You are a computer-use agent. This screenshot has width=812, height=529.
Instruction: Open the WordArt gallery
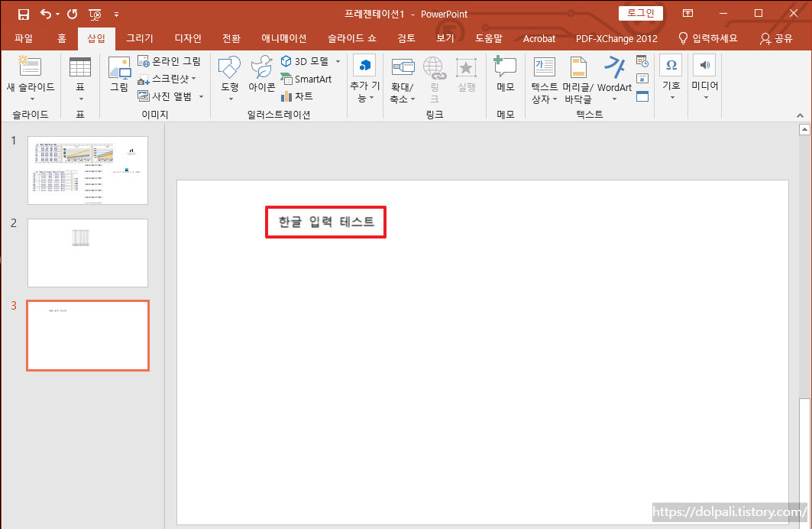point(615,79)
